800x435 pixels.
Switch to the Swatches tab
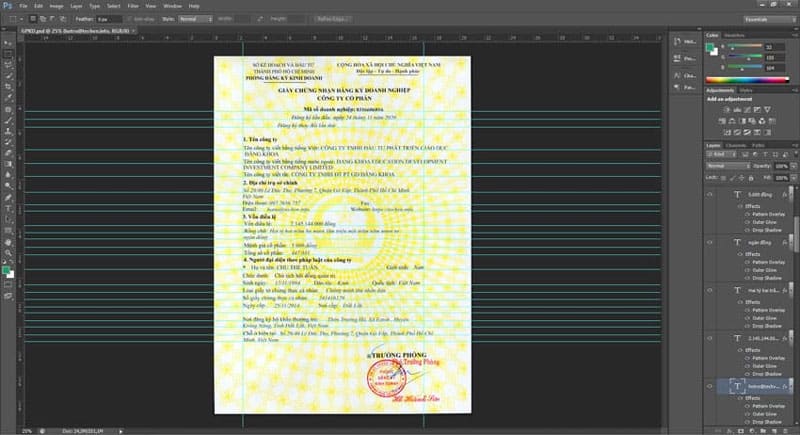(x=735, y=35)
